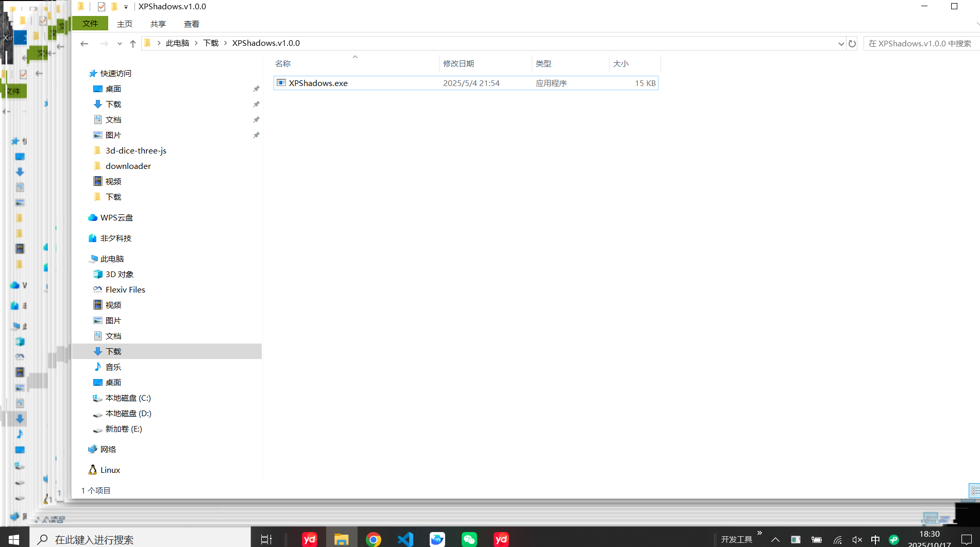Open the recent locations dropdown arrow
The height and width of the screenshot is (547, 980).
[120, 44]
